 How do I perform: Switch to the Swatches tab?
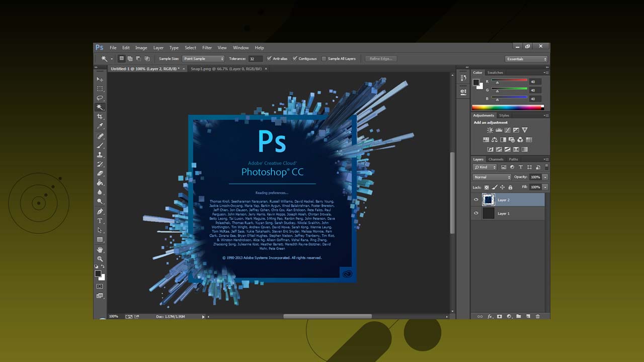click(495, 72)
